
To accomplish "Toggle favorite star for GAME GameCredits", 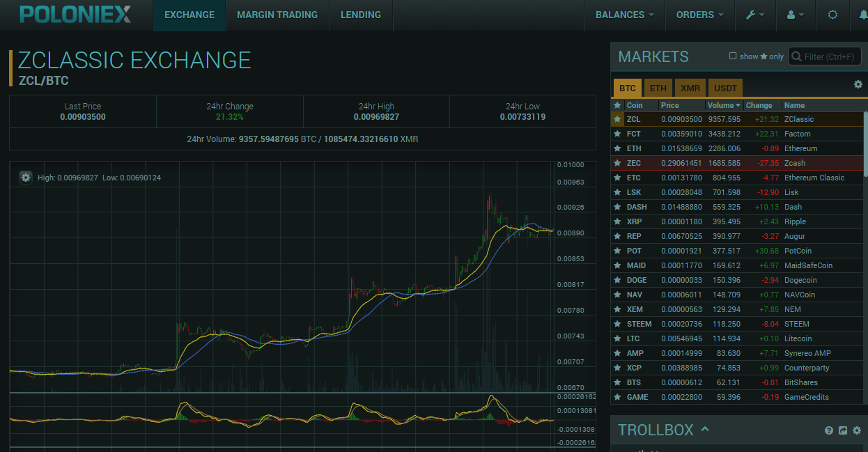I will tap(617, 397).
